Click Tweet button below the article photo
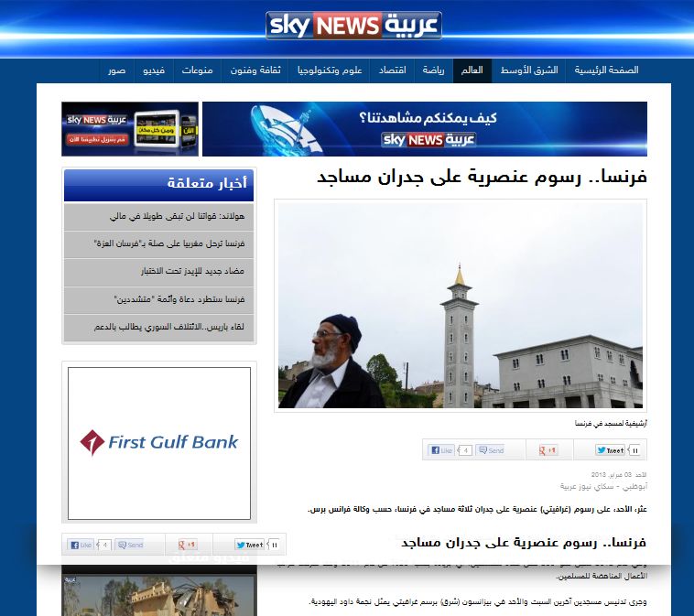The height and width of the screenshot is (616, 694). (x=610, y=450)
